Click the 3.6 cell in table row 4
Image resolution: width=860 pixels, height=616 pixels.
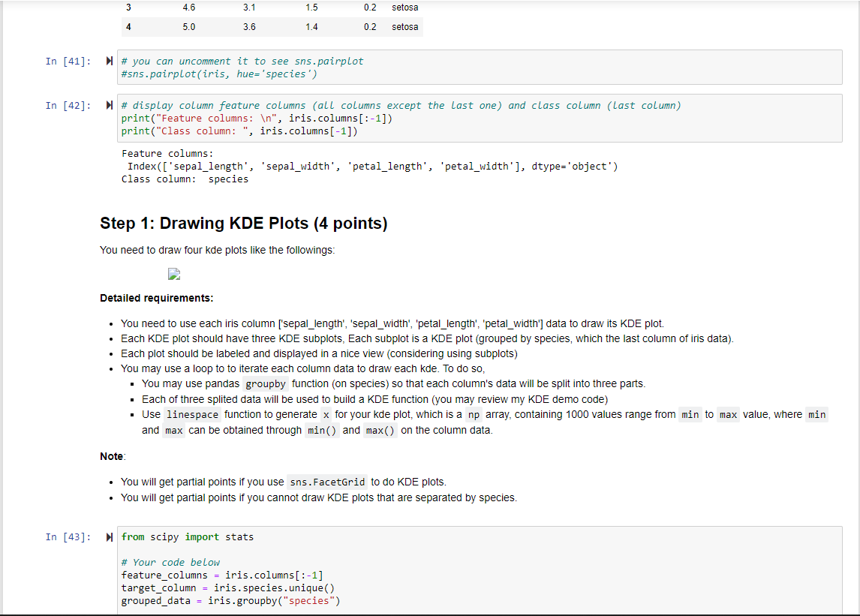coord(249,27)
